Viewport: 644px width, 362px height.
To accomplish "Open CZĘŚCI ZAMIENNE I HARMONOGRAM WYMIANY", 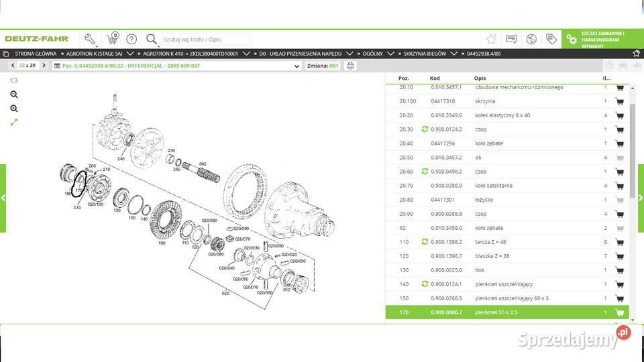I will tap(602, 40).
